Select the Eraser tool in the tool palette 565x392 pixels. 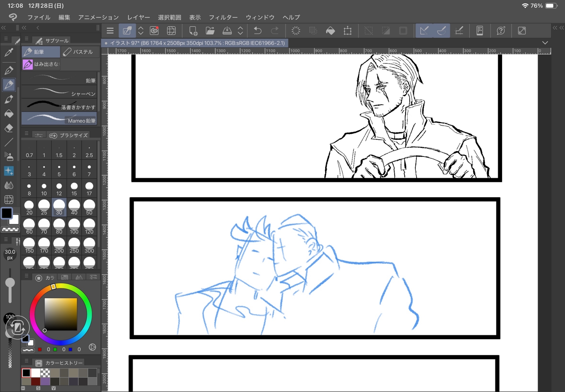9,128
